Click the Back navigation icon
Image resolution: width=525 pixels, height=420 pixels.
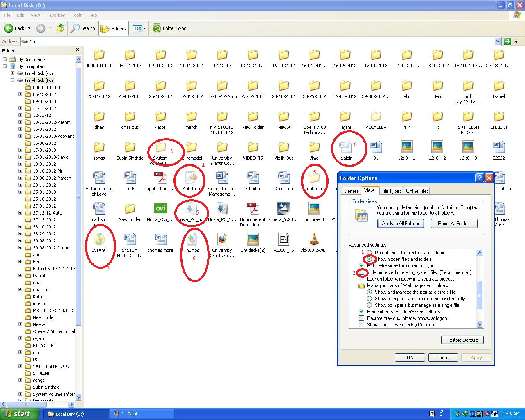click(x=9, y=28)
